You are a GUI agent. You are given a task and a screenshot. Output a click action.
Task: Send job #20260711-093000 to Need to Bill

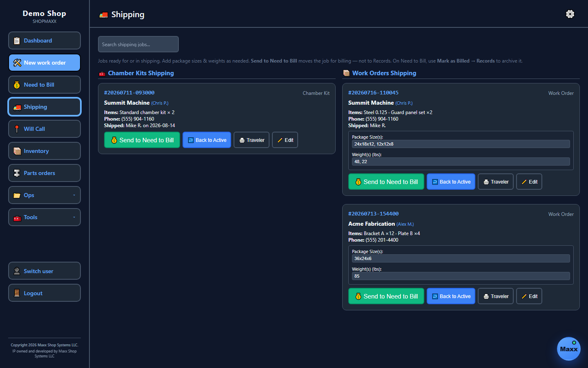click(142, 140)
